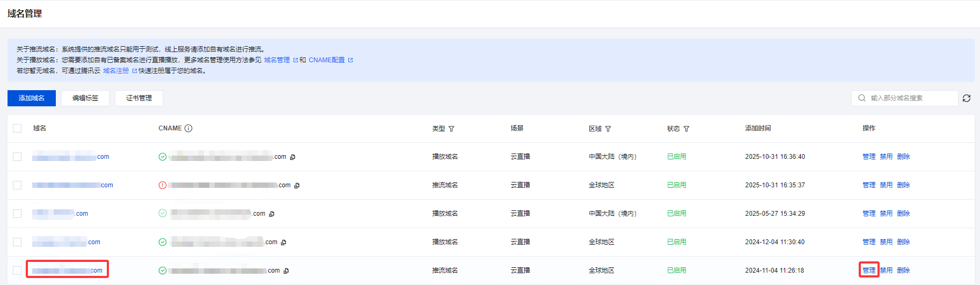
Task: Copy the CNAME of the second domain row
Action: pyautogui.click(x=297, y=186)
